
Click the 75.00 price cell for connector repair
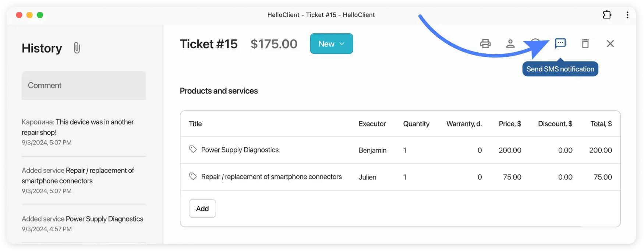[512, 177]
